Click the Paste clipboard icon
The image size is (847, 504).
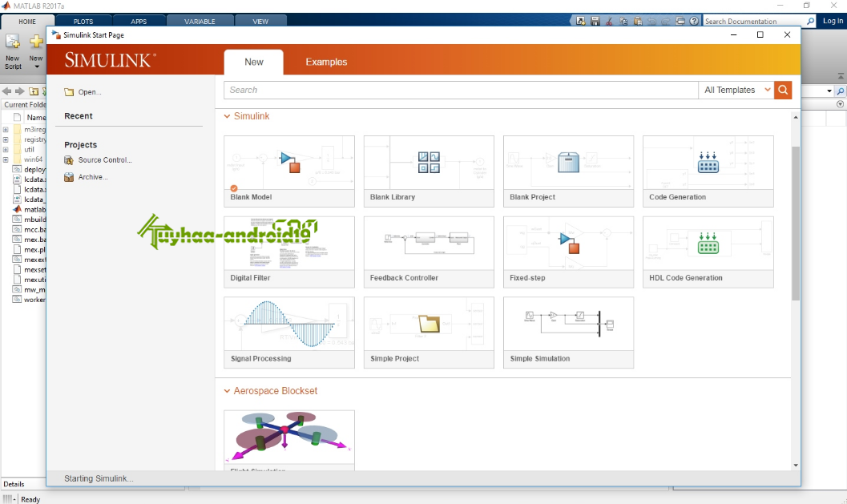[637, 21]
